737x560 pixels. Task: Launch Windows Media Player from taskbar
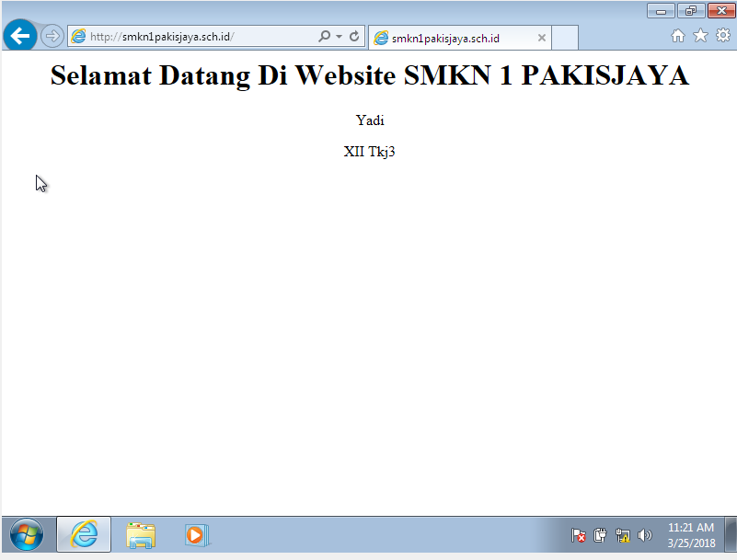click(x=198, y=535)
